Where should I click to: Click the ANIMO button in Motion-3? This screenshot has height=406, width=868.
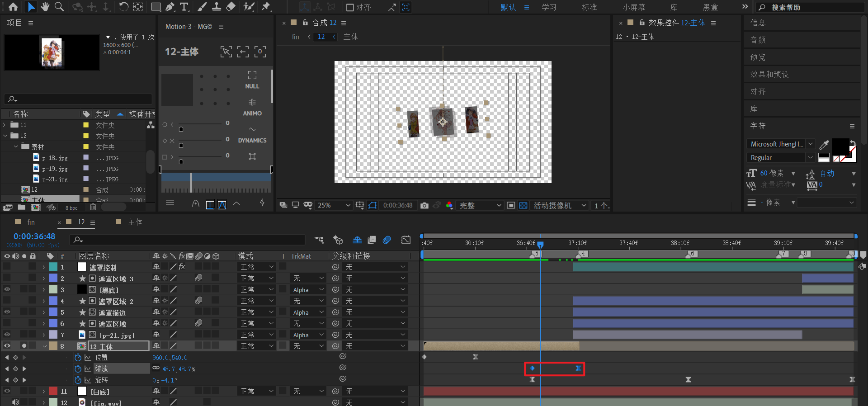[x=252, y=108]
